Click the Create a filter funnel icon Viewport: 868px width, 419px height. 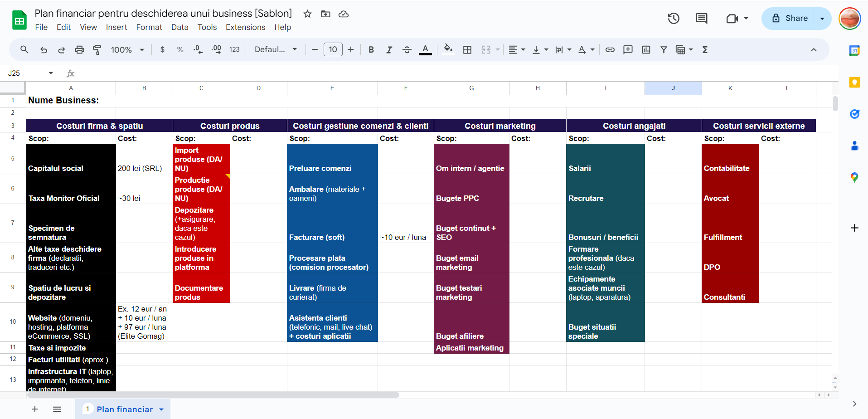pos(664,50)
